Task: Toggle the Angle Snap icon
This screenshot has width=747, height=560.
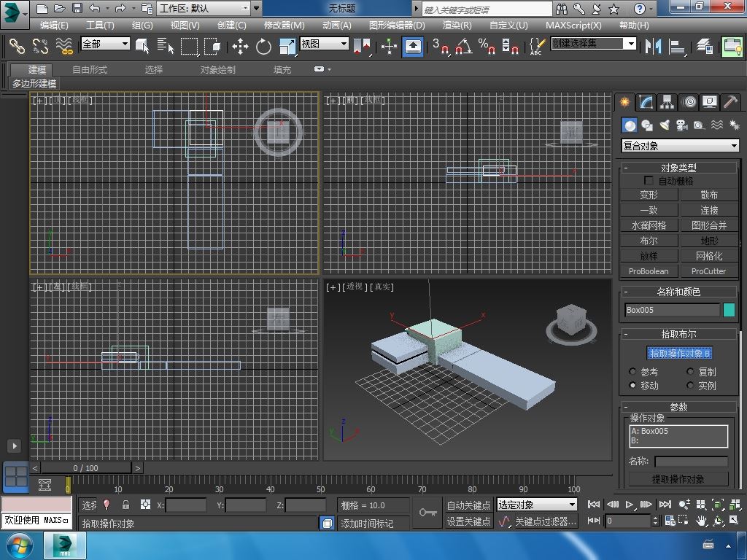Action: click(x=463, y=47)
